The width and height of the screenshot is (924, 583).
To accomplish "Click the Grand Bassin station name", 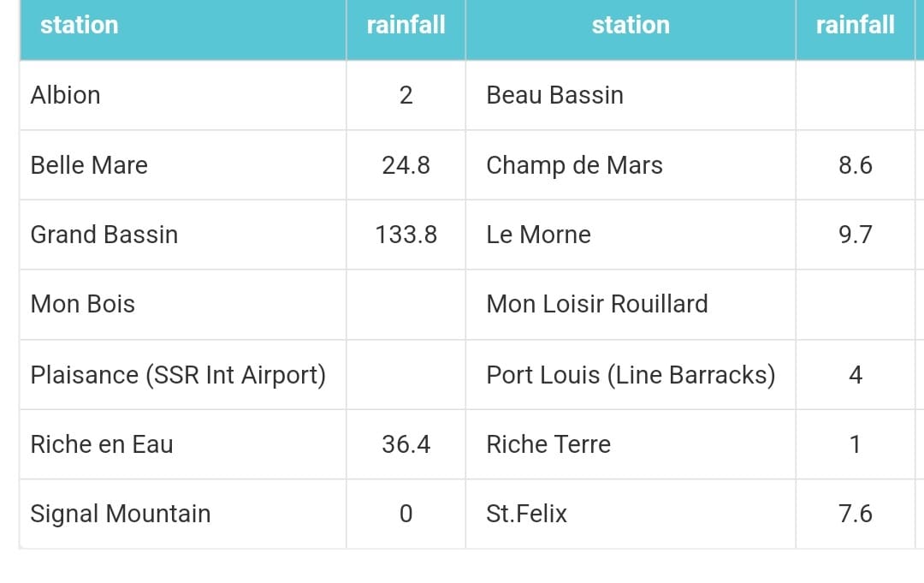I will [x=104, y=235].
